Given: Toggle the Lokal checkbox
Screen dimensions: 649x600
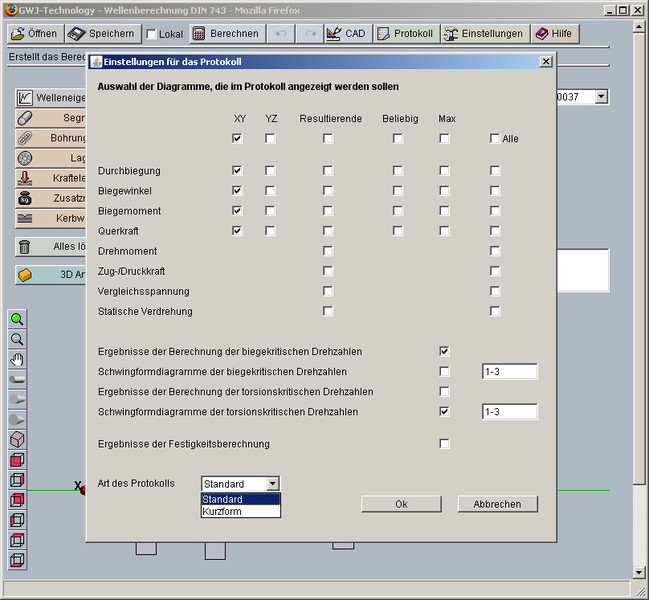Looking at the screenshot, I should [x=152, y=34].
